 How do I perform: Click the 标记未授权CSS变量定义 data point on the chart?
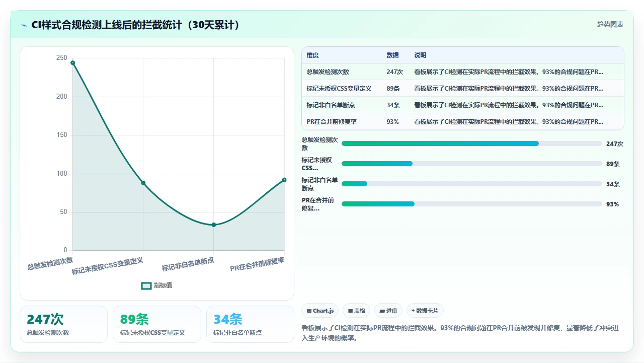click(143, 183)
